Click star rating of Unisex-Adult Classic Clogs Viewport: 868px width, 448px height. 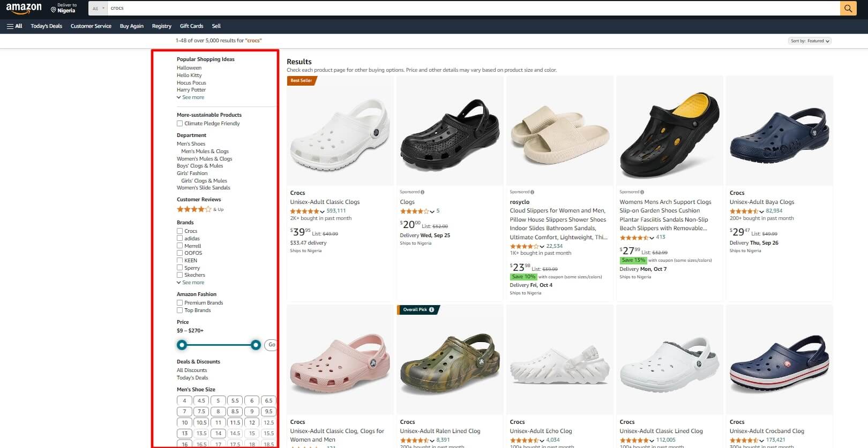tap(304, 211)
